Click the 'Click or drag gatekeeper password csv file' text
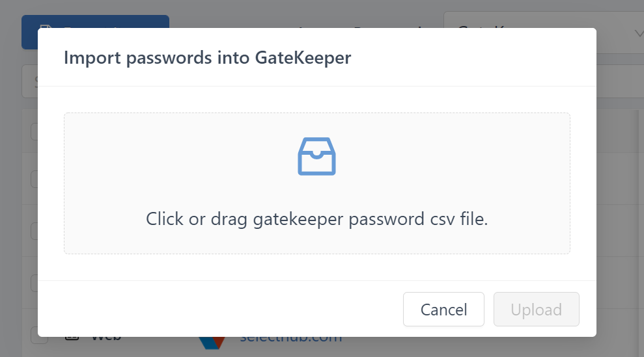 pyautogui.click(x=316, y=219)
